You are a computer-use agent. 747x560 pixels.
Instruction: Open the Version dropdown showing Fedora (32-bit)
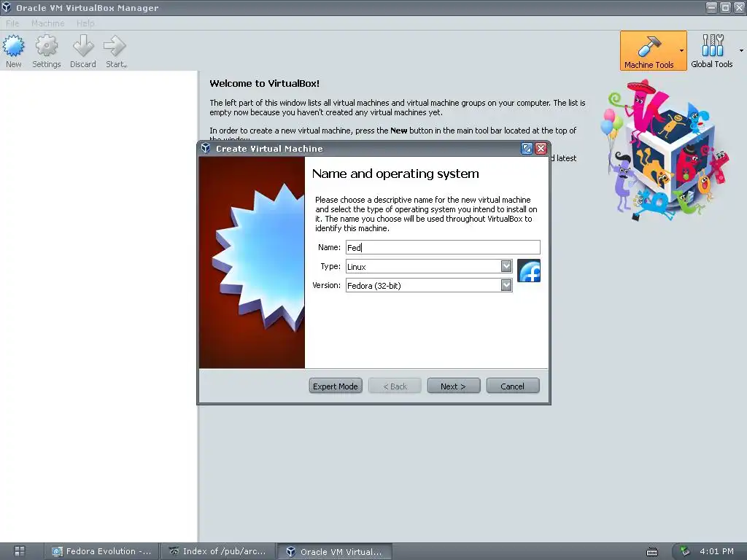tap(429, 285)
